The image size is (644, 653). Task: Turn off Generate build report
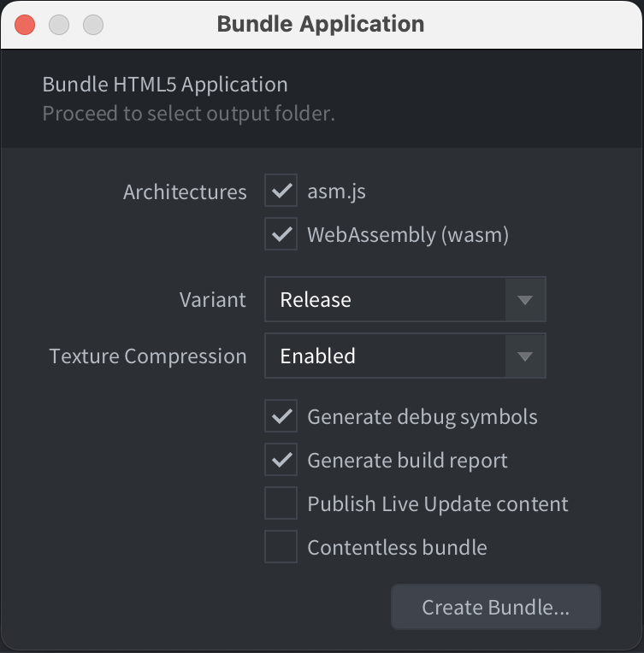point(281,461)
